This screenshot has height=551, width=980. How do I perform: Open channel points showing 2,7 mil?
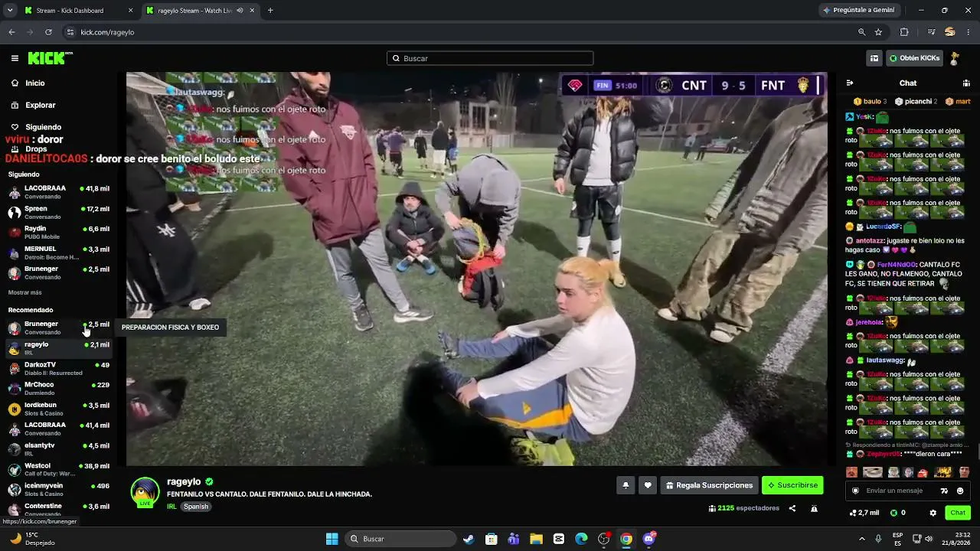864,513
